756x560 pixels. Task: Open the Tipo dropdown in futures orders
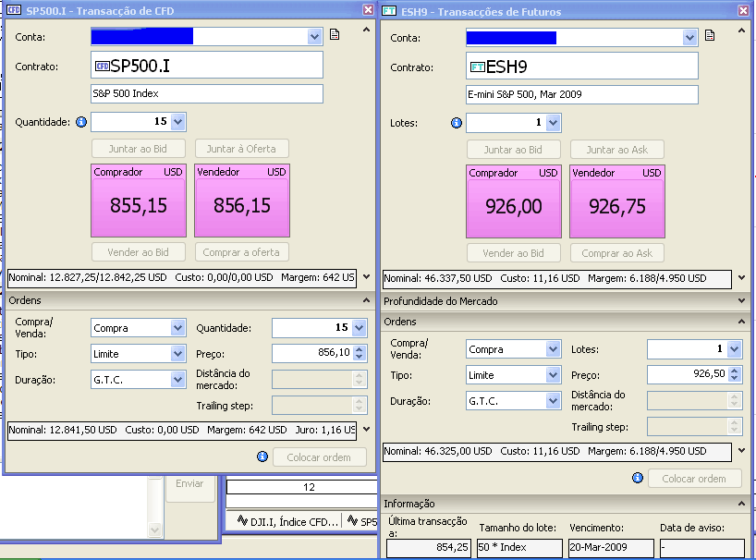pyautogui.click(x=553, y=375)
